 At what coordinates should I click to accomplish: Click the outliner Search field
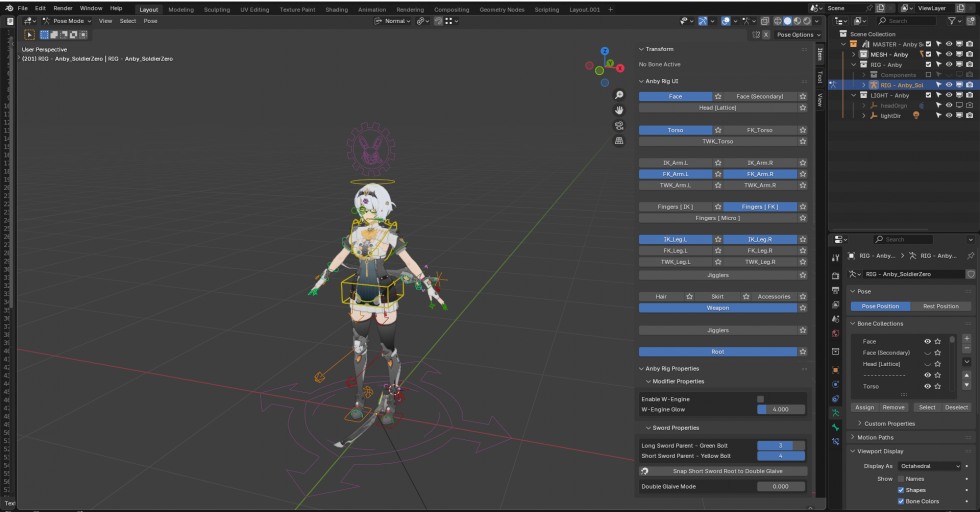[905, 20]
